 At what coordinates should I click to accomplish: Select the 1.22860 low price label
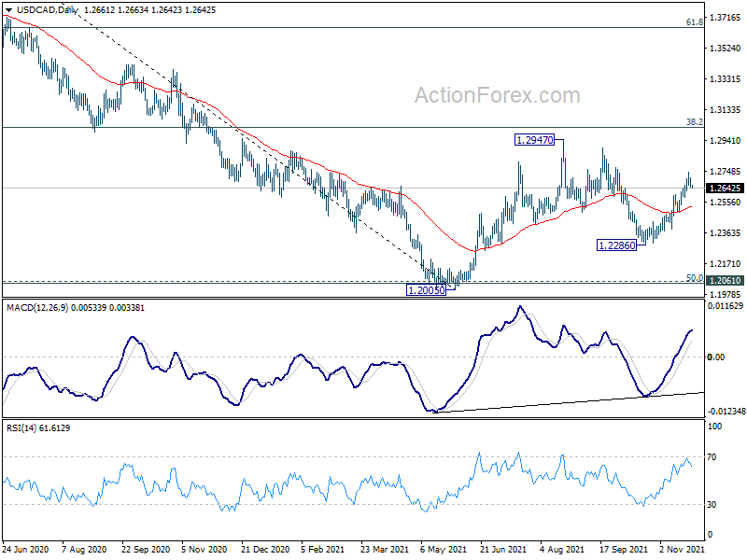[x=616, y=245]
